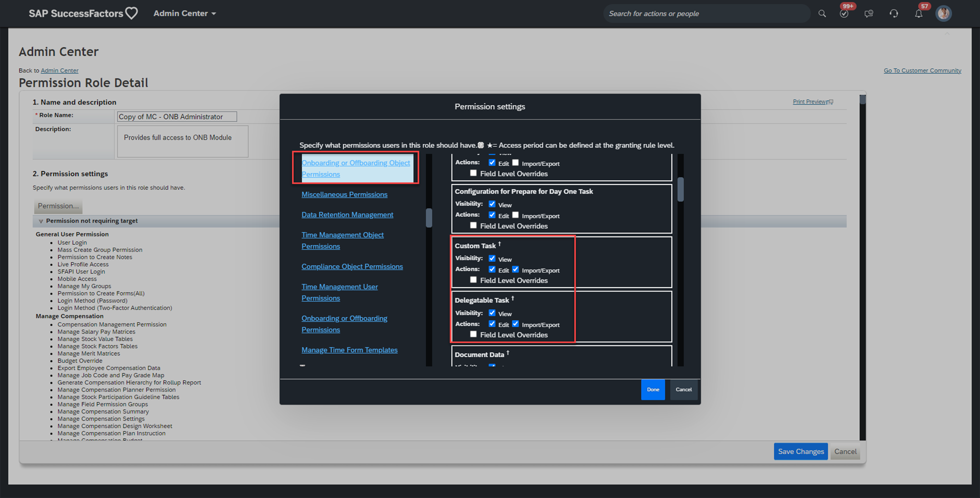Click the Document Data heading

480,355
